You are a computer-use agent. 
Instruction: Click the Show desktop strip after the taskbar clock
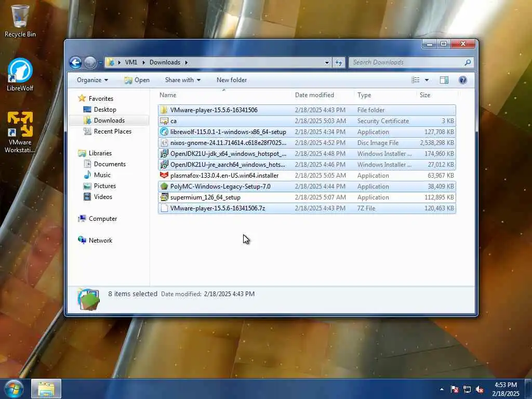528,389
